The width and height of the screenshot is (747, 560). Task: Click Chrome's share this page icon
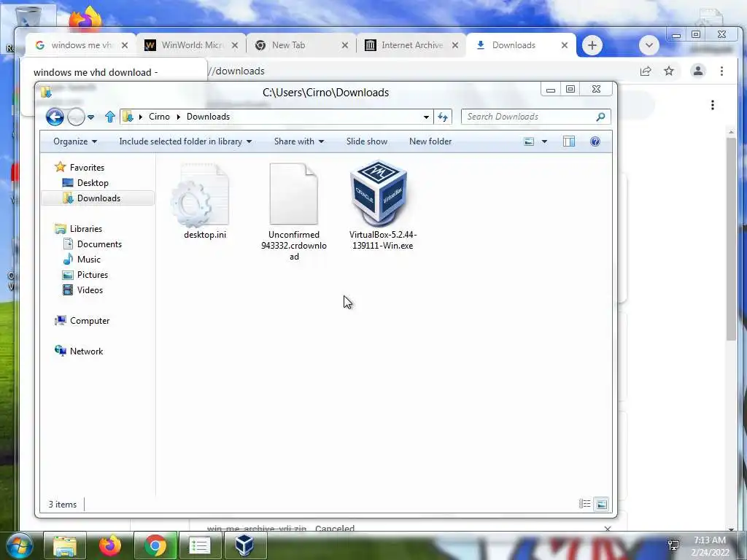click(646, 71)
